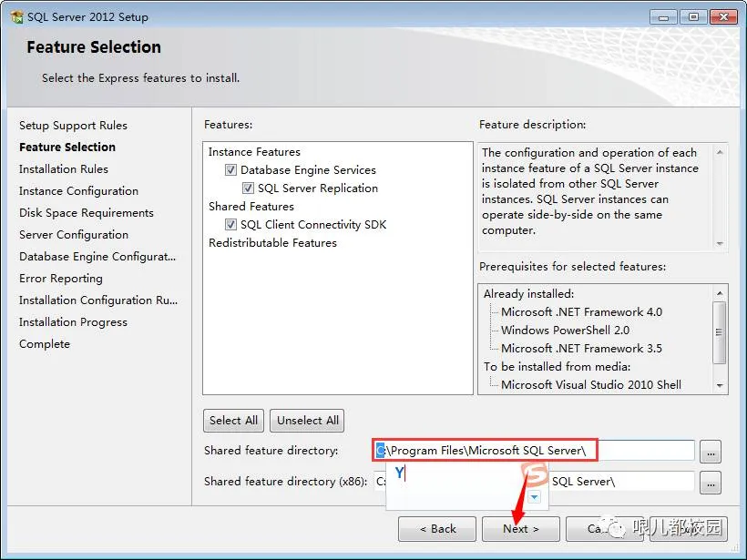Click the Next button

(521, 528)
